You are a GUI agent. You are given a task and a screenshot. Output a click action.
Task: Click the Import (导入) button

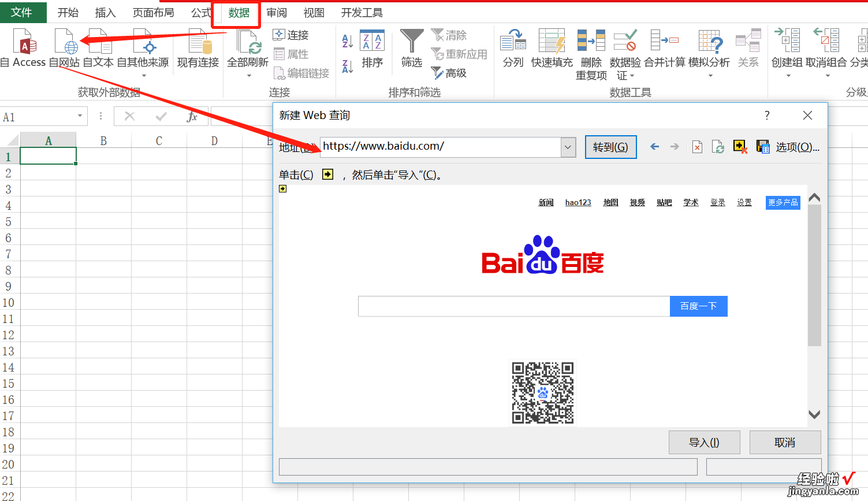(x=704, y=443)
